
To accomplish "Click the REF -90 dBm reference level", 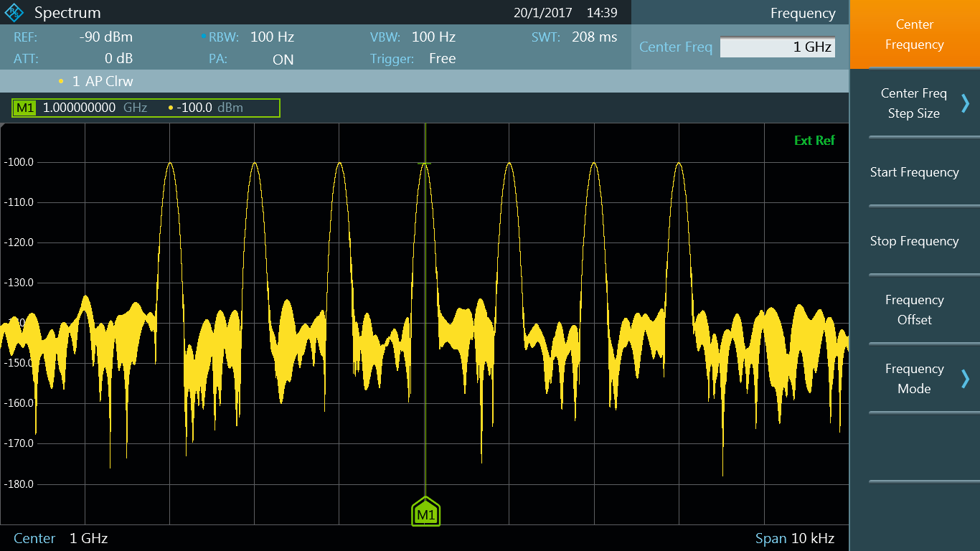I will coord(105,37).
